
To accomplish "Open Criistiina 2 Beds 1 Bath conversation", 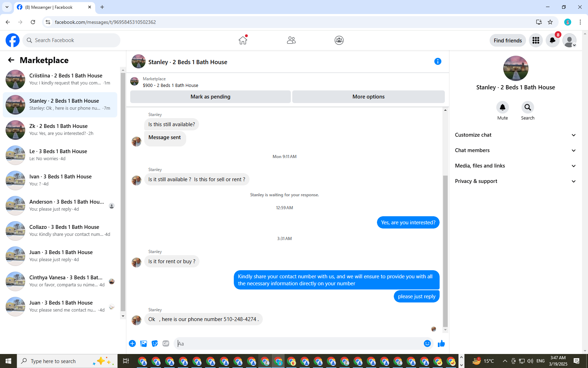I will (60, 80).
